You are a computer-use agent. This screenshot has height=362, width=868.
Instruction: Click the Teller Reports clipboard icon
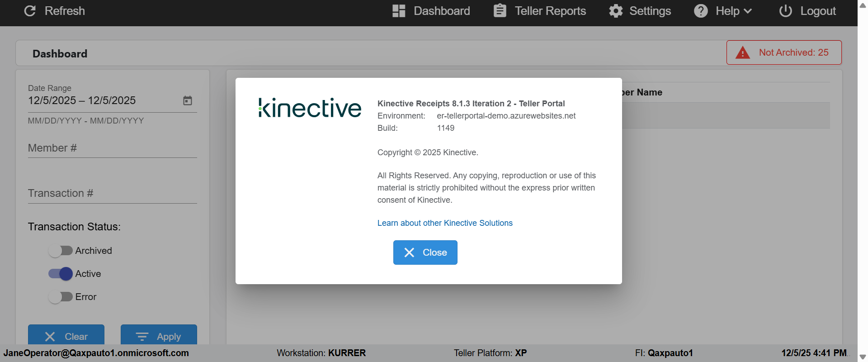point(500,10)
